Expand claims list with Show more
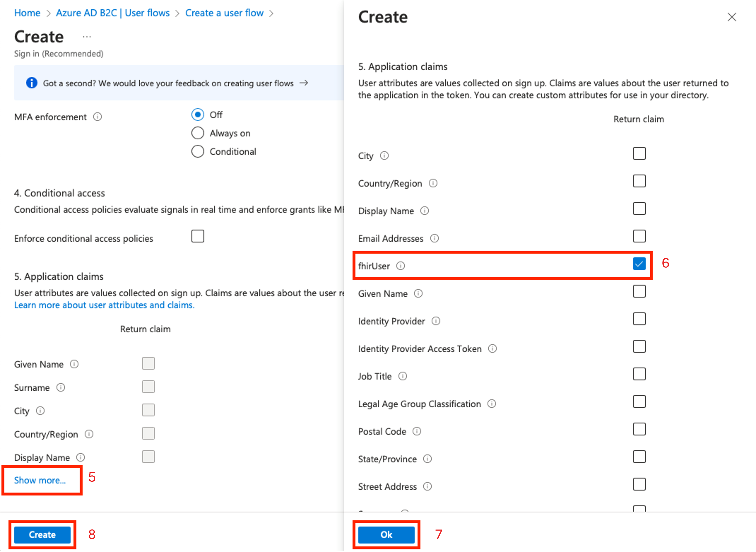Screen dimensions: 756x552 pos(40,480)
